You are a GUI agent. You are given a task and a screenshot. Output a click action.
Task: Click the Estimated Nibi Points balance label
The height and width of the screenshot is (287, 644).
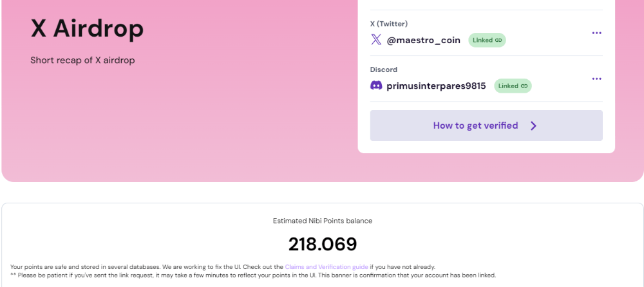[x=323, y=221]
